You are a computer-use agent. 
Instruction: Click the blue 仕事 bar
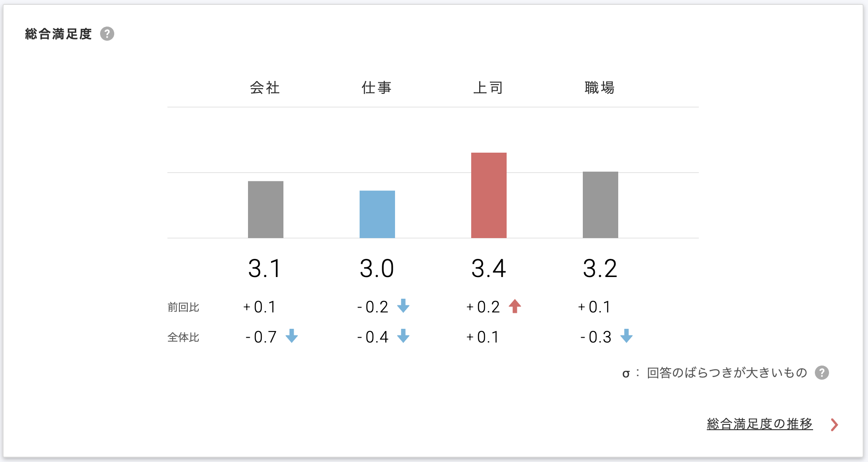(x=377, y=214)
